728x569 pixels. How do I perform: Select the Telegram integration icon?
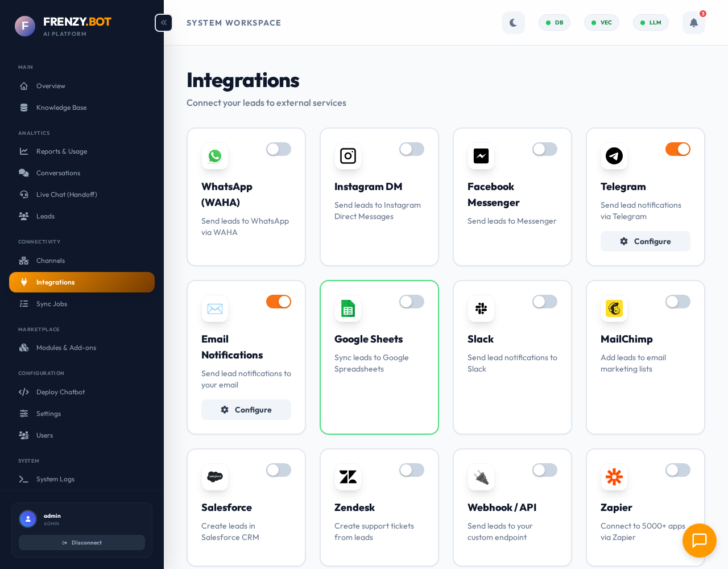pos(614,156)
